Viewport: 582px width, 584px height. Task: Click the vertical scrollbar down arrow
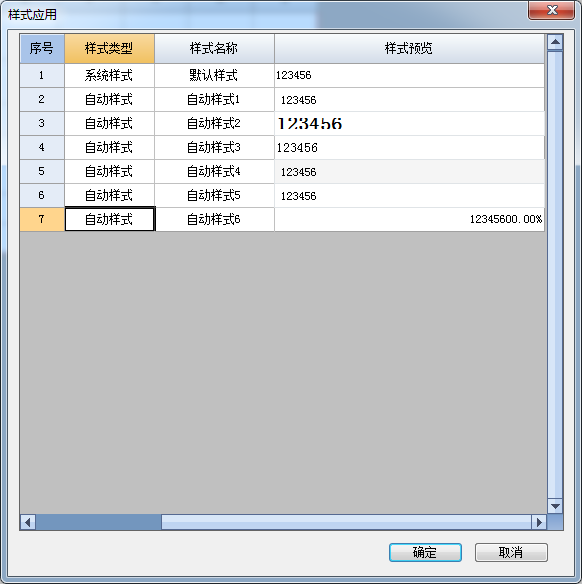[555, 506]
